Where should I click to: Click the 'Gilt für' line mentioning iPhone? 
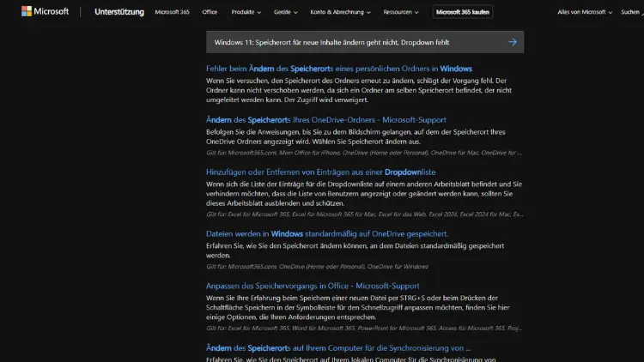click(364, 153)
